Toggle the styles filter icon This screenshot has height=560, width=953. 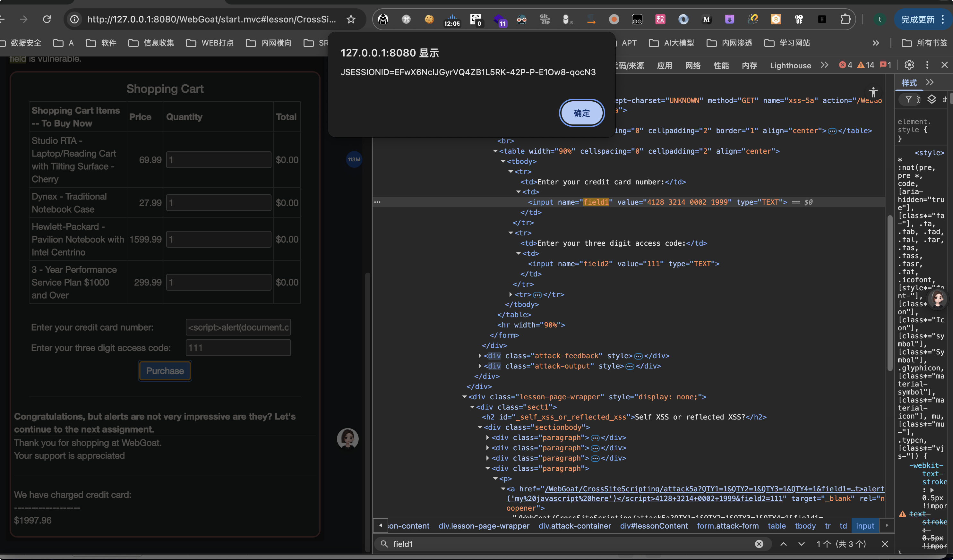click(x=908, y=99)
